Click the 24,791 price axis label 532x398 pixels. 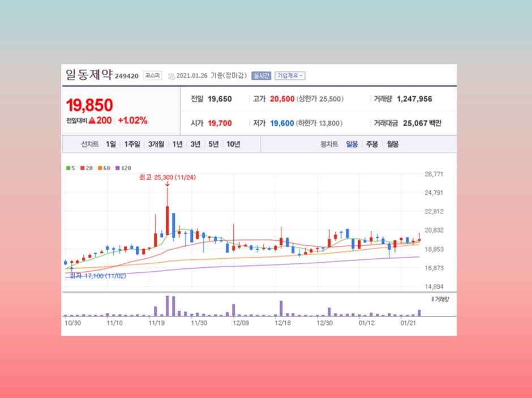[434, 192]
